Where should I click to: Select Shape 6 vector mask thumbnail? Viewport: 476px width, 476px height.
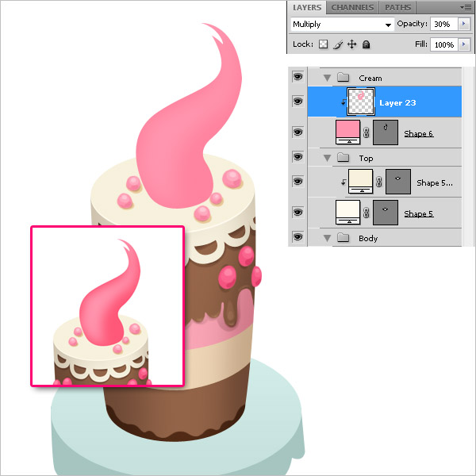coord(386,132)
